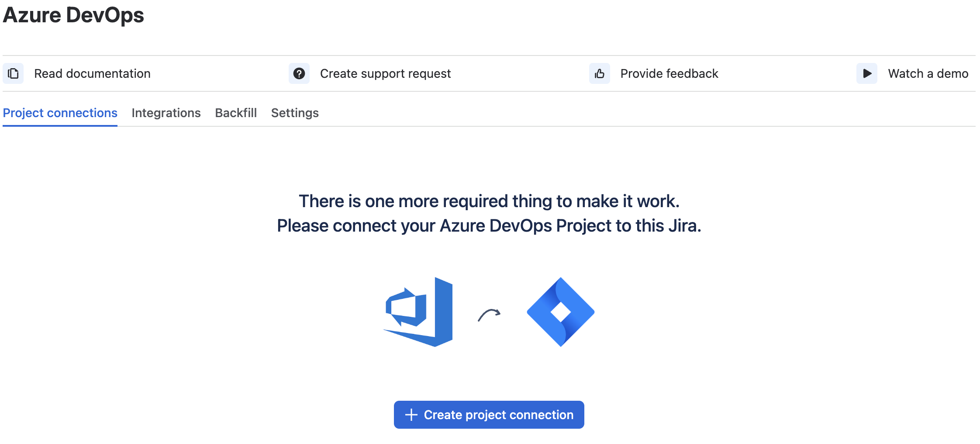Switch to the Settings tab
The height and width of the screenshot is (444, 980).
pos(295,113)
